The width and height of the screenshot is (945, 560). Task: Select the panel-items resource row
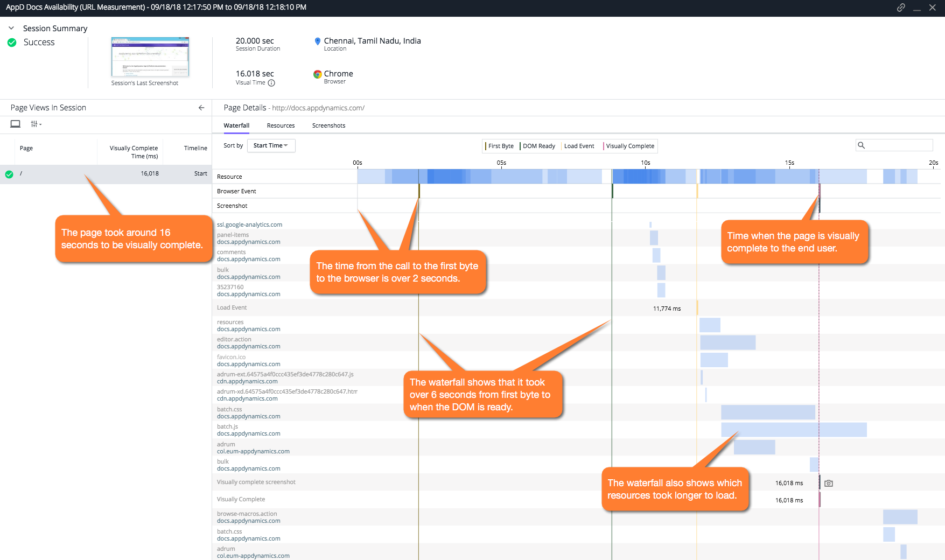click(x=578, y=238)
